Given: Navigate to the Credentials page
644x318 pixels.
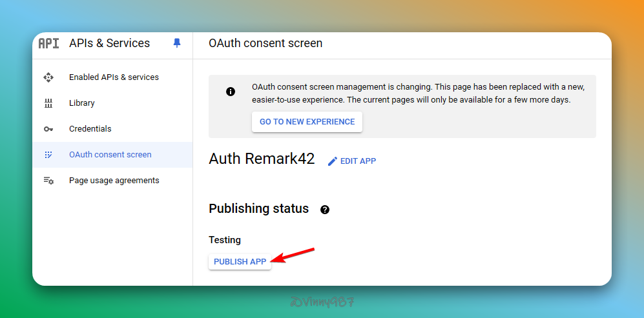Looking at the screenshot, I should 90,129.
